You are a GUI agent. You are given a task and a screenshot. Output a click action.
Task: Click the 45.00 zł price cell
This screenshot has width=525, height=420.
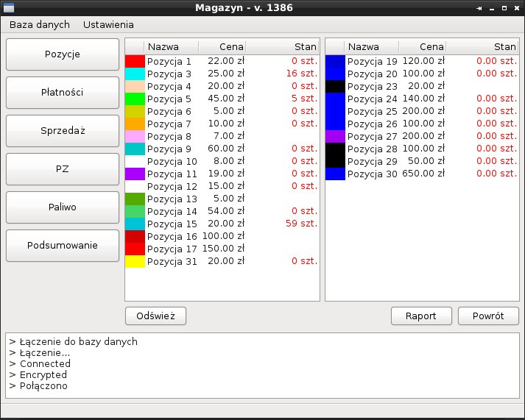(x=226, y=99)
